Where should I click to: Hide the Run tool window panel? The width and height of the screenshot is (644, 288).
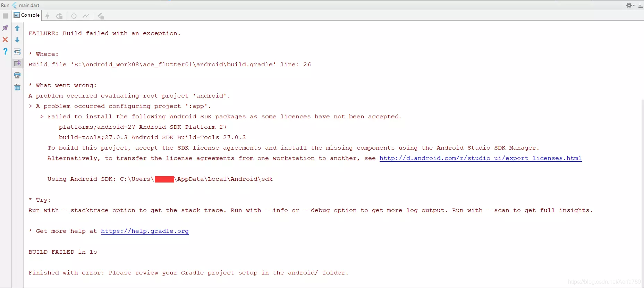(x=641, y=5)
